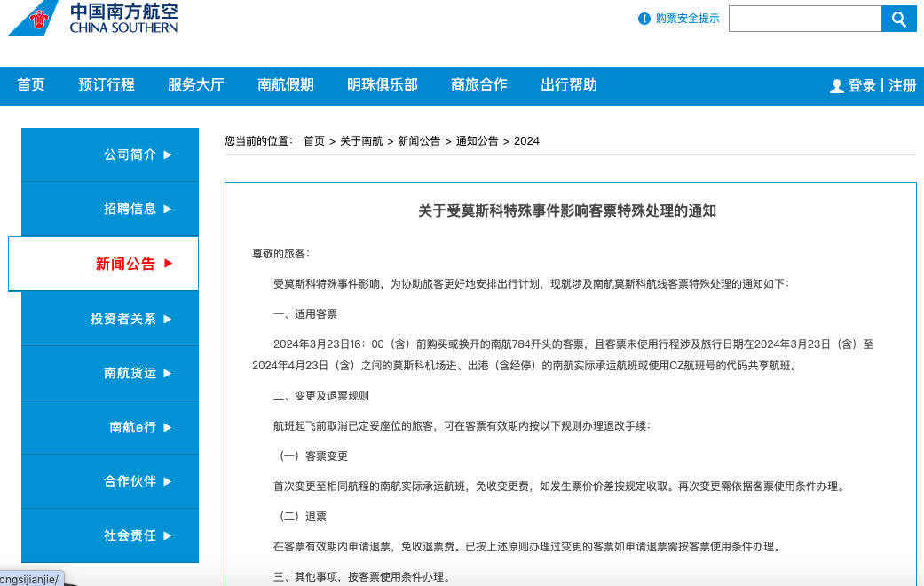Click the 注册 link
This screenshot has width=924, height=586.
[903, 86]
